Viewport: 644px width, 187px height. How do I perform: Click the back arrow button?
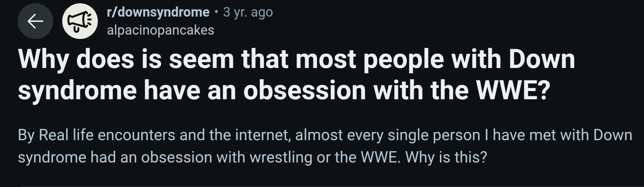(35, 21)
